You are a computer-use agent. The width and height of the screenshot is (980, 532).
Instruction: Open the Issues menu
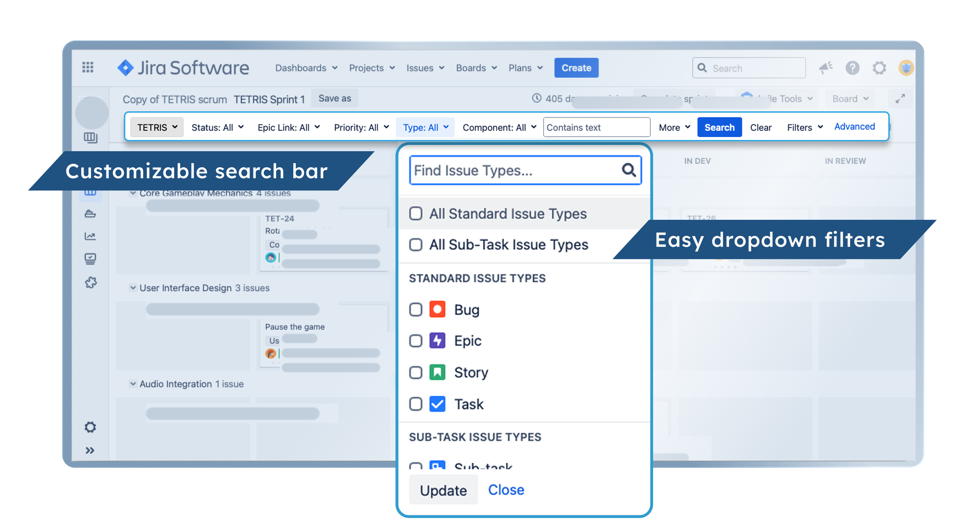click(x=425, y=68)
